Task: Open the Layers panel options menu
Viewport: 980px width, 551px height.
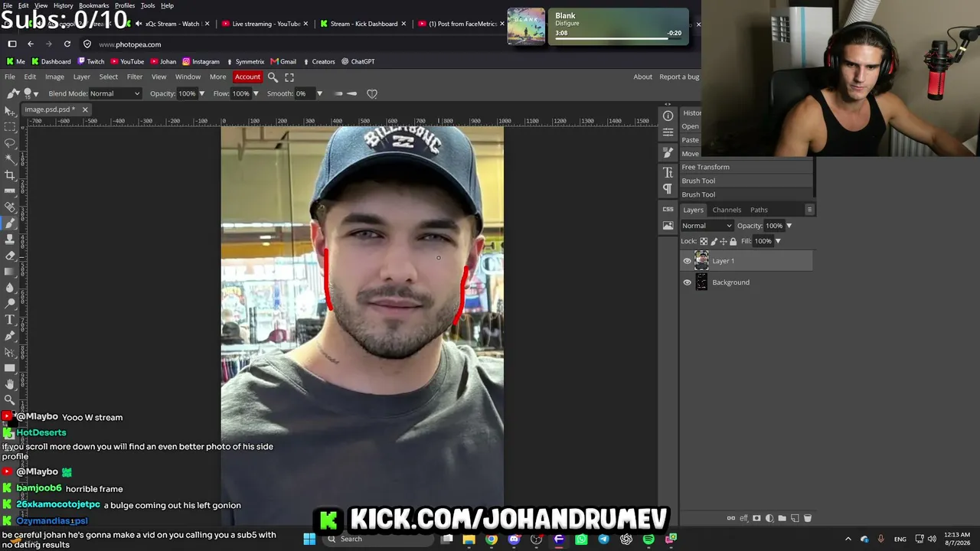Action: pyautogui.click(x=809, y=210)
